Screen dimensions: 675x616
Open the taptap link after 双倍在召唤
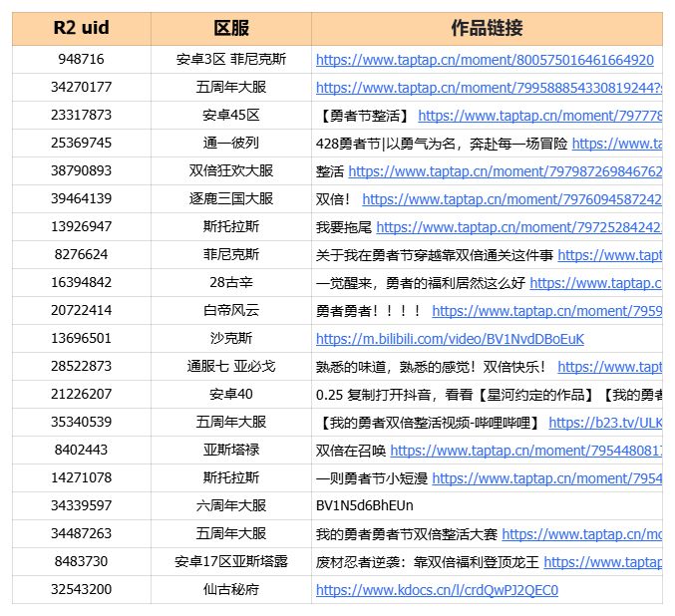point(526,451)
